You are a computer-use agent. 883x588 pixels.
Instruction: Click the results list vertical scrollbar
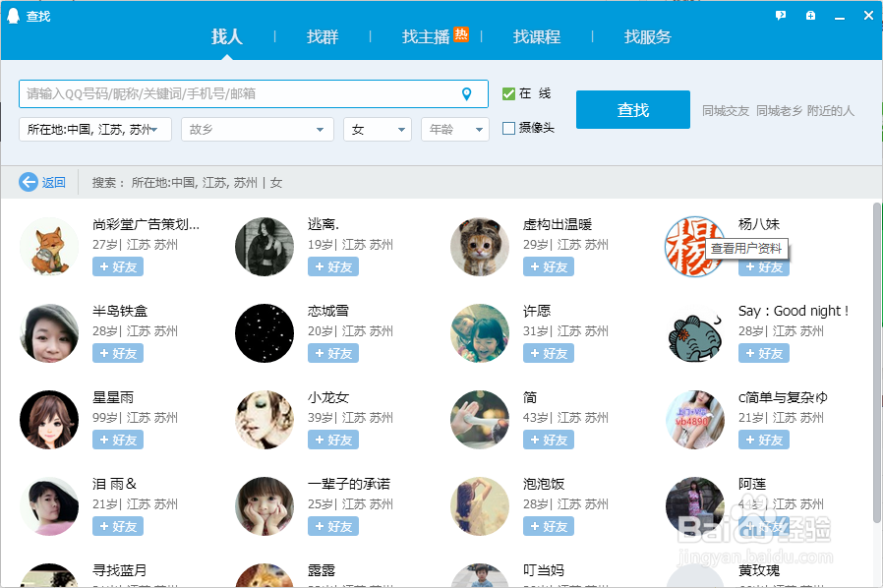pos(877,361)
